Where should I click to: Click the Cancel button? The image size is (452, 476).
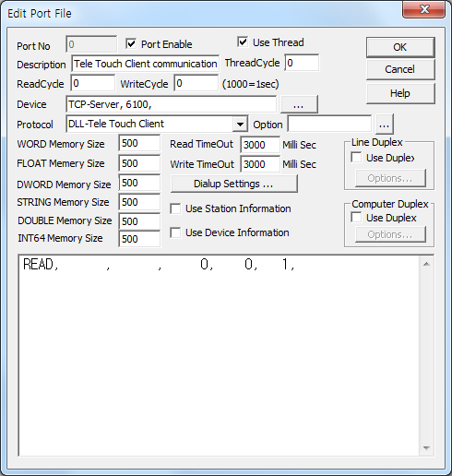point(400,69)
